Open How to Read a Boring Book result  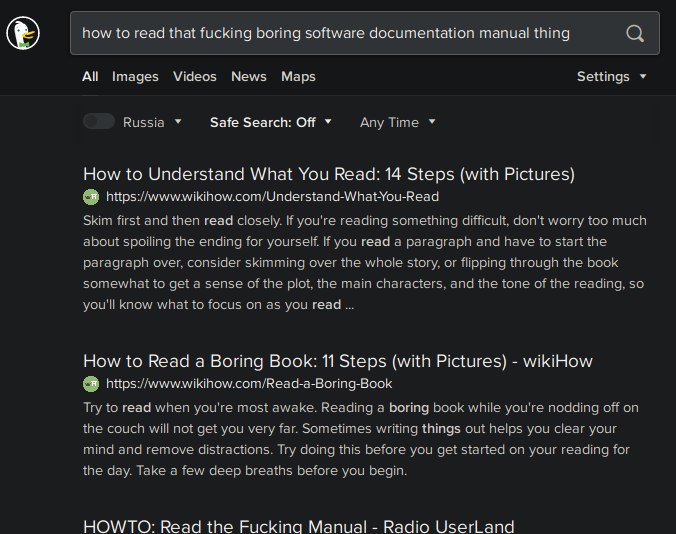tap(338, 361)
